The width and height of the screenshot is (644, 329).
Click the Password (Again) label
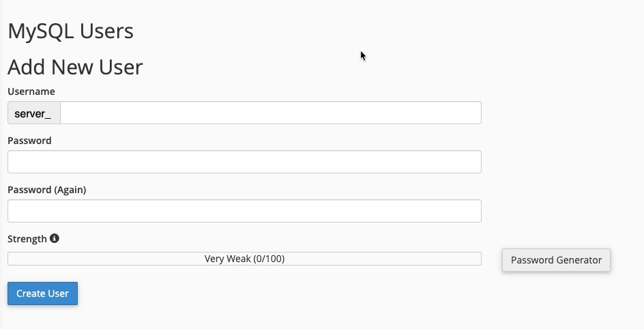[46, 190]
